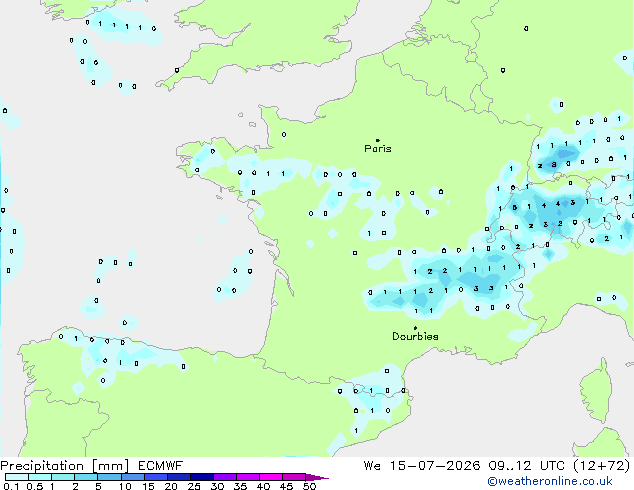This screenshot has height=490, width=634.
Task: Click the '(12+72)' forecast offset text
Action: point(602,466)
